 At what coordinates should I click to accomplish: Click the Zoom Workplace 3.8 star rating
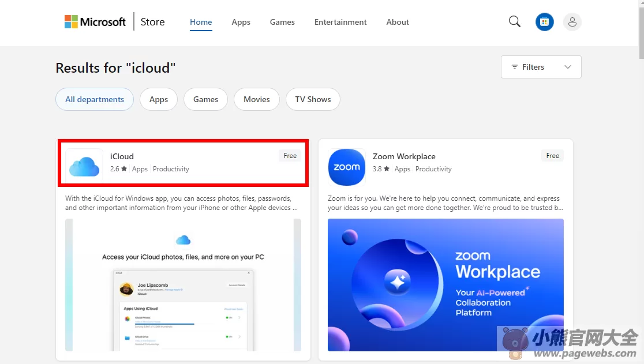tap(381, 168)
